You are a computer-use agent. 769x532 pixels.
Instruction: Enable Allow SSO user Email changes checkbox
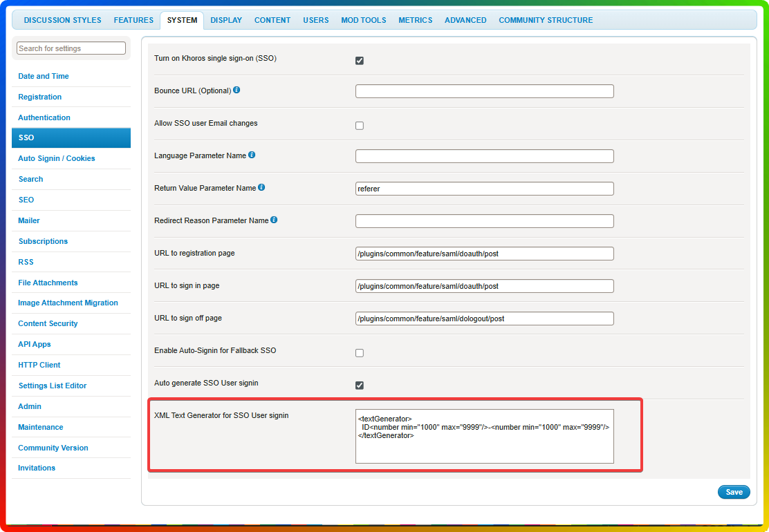coord(360,126)
